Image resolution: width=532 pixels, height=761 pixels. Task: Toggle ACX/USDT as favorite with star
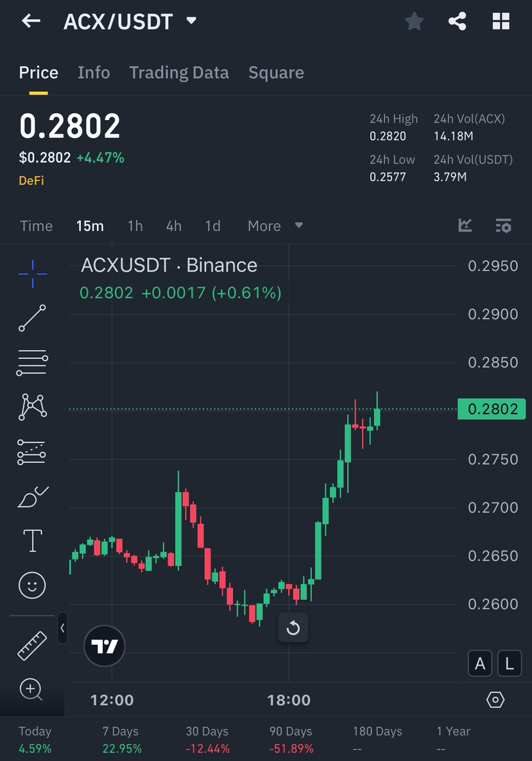414,21
